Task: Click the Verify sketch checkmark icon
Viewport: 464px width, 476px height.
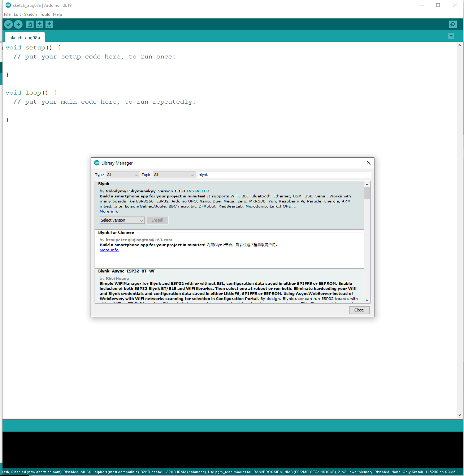Action: click(x=8, y=24)
